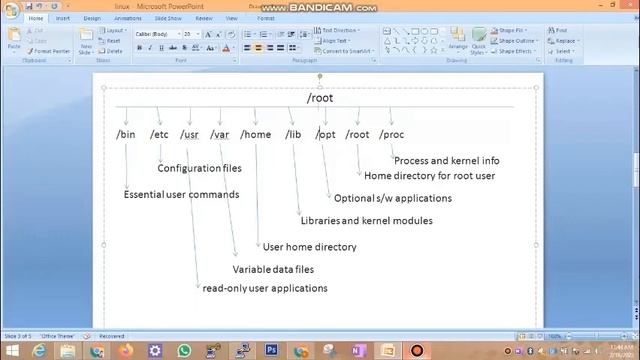This screenshot has width=640, height=360.
Task: Click the zoom slider in status bar
Action: point(596,336)
